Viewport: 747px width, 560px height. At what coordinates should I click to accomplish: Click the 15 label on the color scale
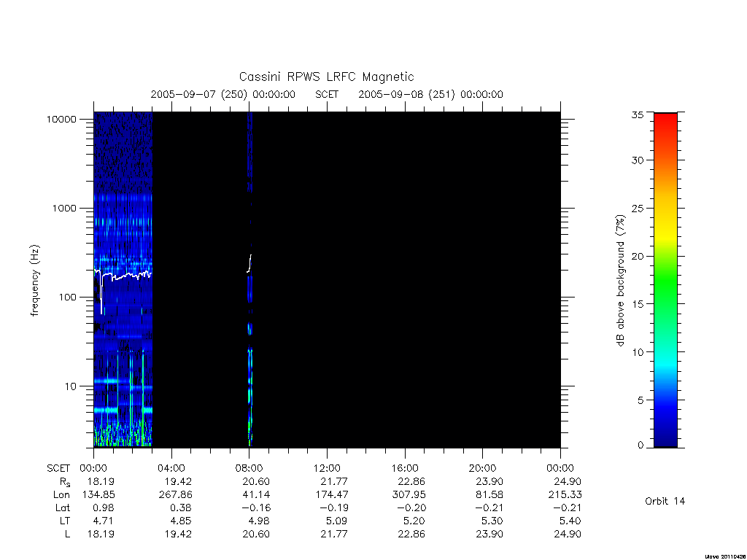638,304
